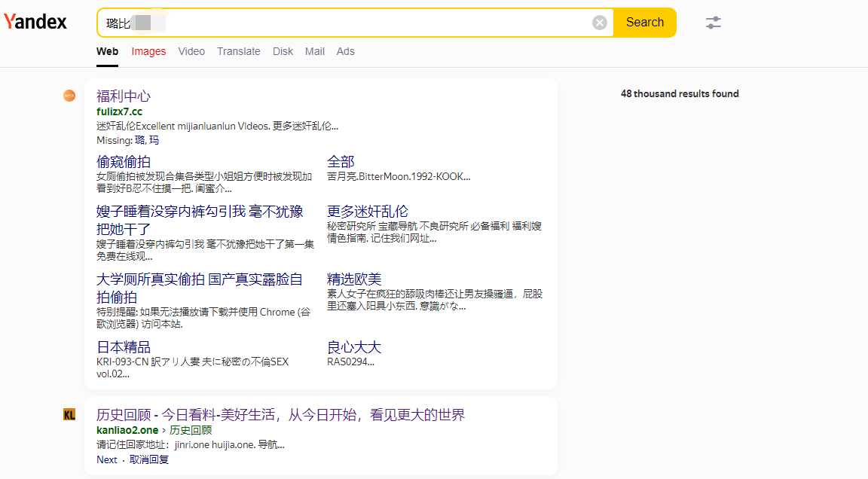This screenshot has width=868, height=479.
Task: Open the Ads tab
Action: (345, 51)
